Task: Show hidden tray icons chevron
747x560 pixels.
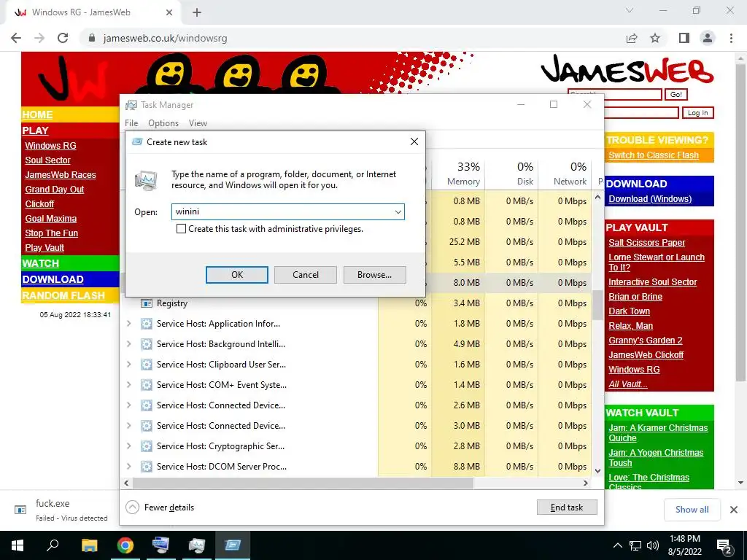Action: click(x=617, y=545)
